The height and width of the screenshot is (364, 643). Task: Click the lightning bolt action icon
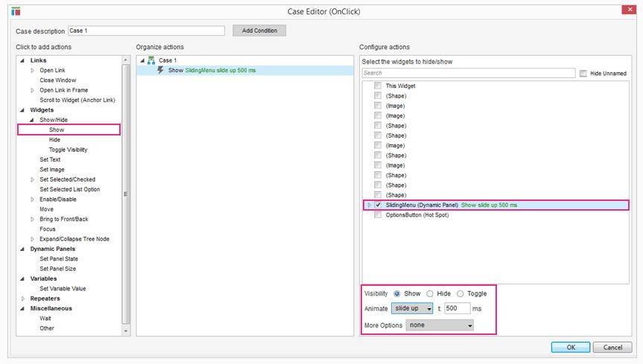coord(161,70)
